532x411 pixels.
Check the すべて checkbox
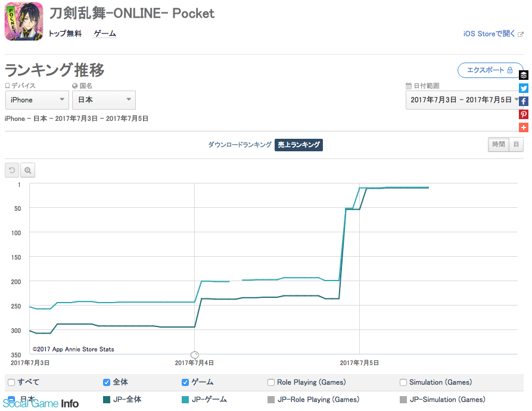(x=11, y=382)
